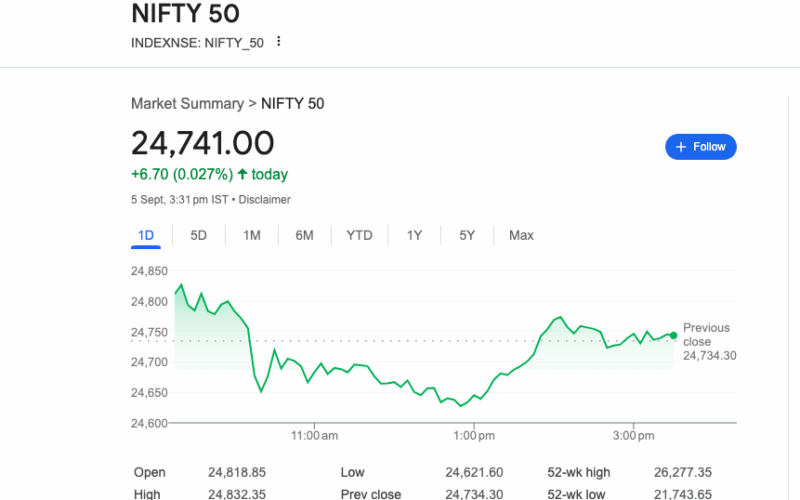Open the Disclaimer link
800x500 pixels.
(265, 200)
